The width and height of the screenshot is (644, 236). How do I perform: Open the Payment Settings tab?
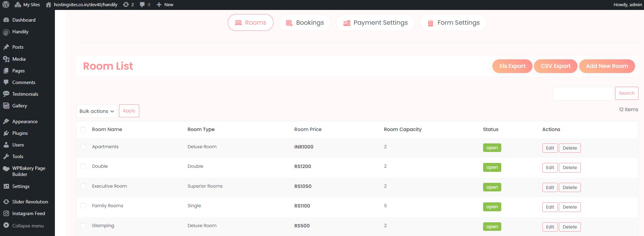click(x=375, y=23)
